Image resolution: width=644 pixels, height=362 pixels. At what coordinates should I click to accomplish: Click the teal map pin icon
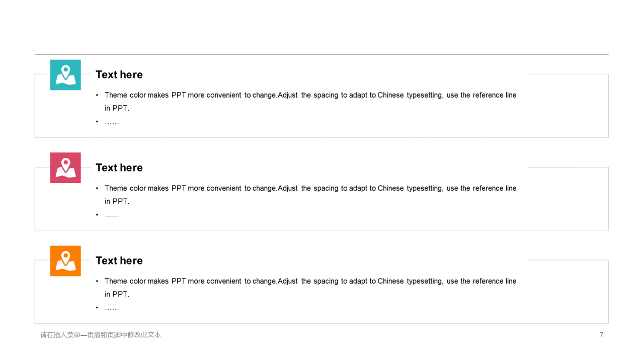pyautogui.click(x=65, y=75)
